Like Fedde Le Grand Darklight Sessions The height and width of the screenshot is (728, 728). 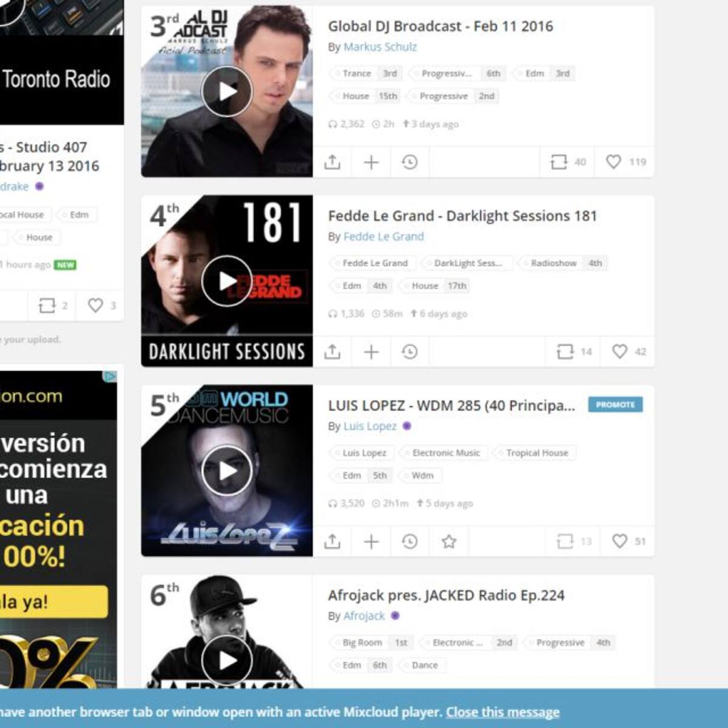pos(619,352)
